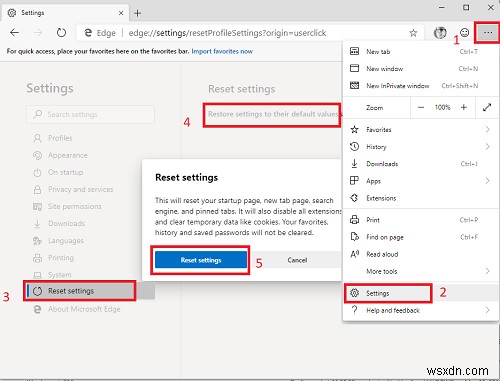Click the Apps grid icon

[354, 181]
